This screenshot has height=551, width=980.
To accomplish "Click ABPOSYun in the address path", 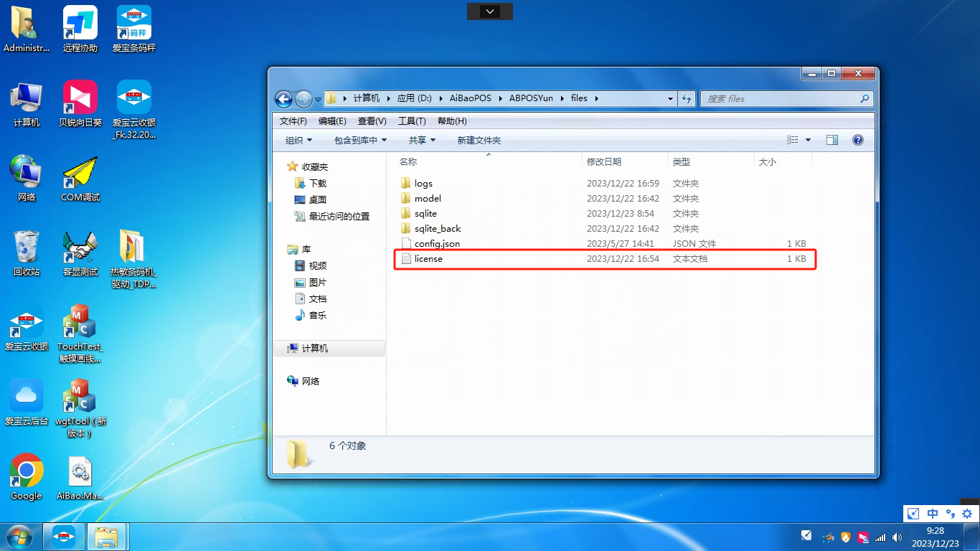I will pos(531,98).
